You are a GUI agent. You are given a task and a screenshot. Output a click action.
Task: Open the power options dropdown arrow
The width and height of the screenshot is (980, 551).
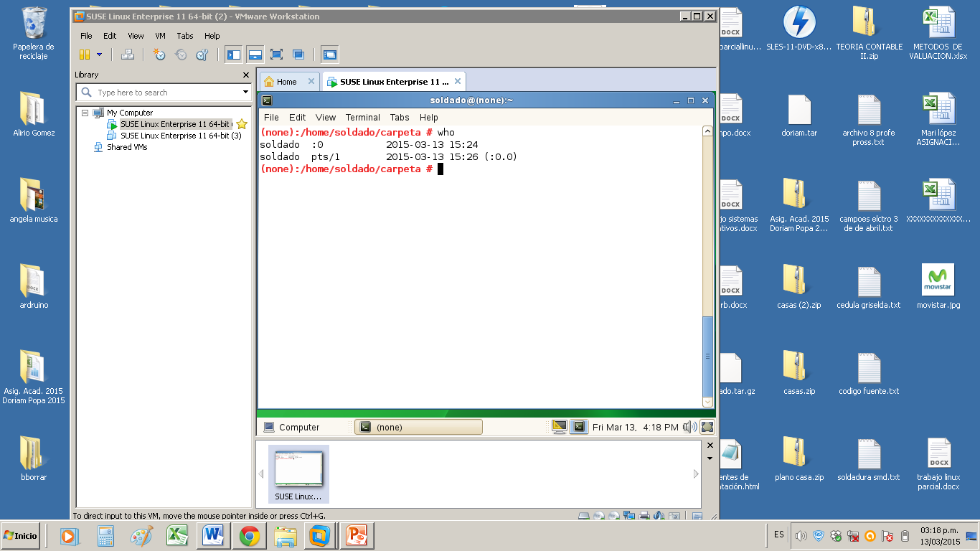(99, 55)
